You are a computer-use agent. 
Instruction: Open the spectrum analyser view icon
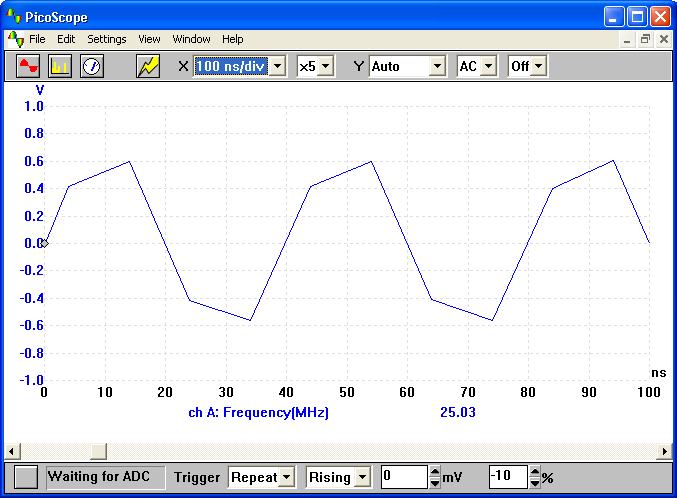click(x=60, y=66)
